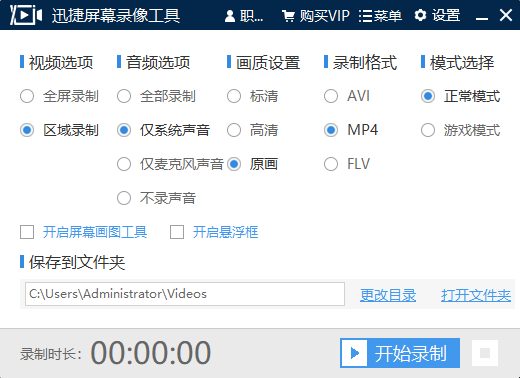The image size is (520, 378).
Task: Click the 保存到文件夹 heading
Action: point(77,262)
